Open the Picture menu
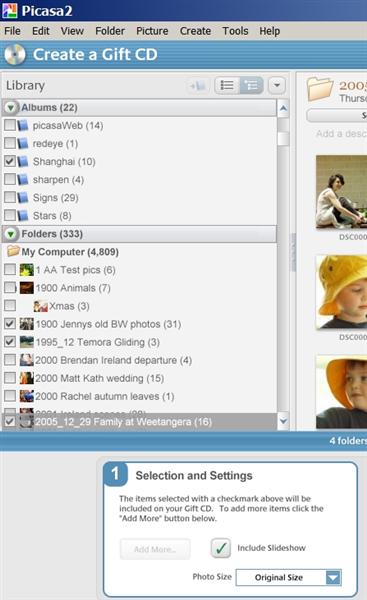 152,31
